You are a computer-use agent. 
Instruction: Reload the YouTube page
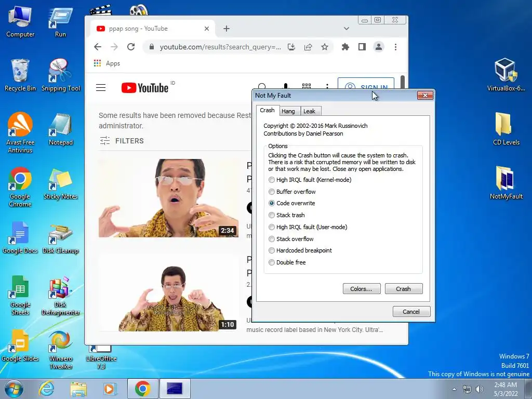point(131,47)
